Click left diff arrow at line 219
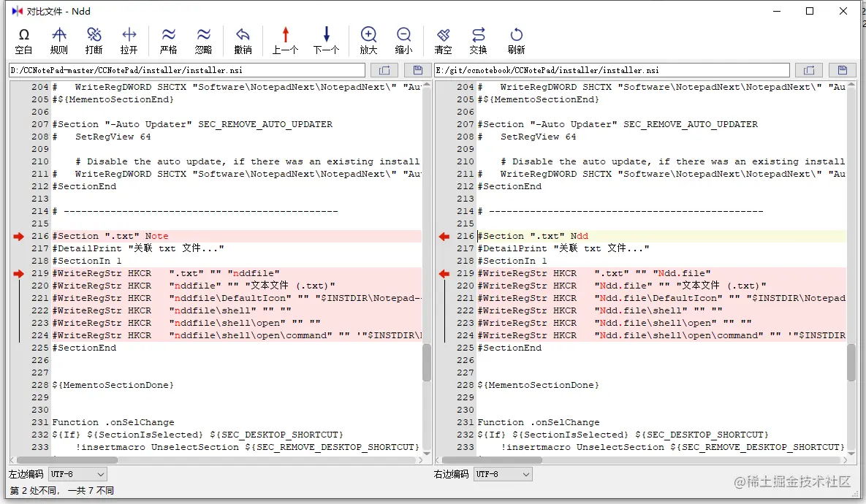The image size is (866, 504). 19,273
